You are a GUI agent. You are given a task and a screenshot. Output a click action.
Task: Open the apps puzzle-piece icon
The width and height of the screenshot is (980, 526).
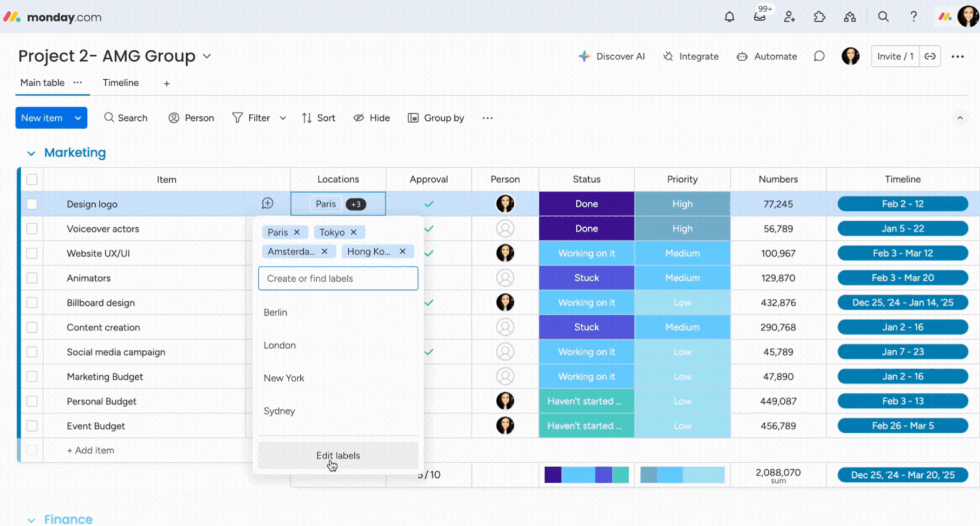(820, 16)
